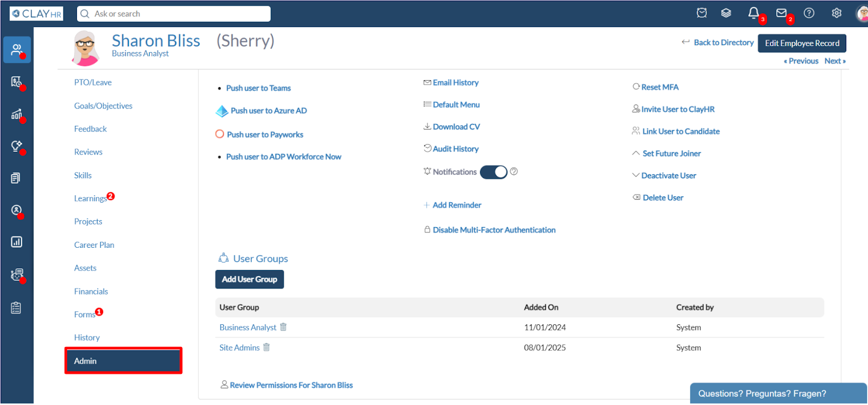Screen dimensions: 868x405
Task: Delete the Site Admins group trash icon
Action: click(x=266, y=347)
